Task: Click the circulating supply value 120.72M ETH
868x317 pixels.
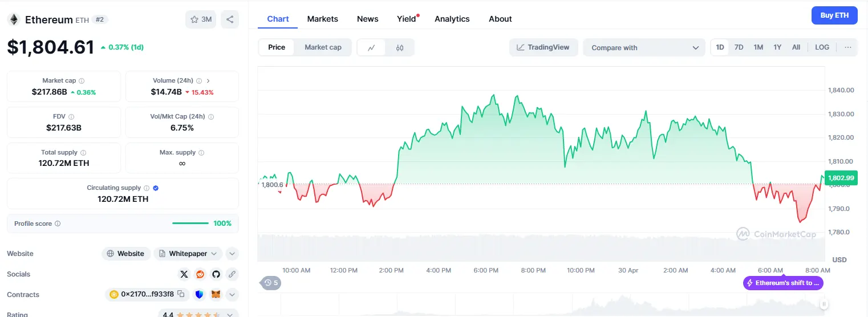Action: (x=123, y=199)
